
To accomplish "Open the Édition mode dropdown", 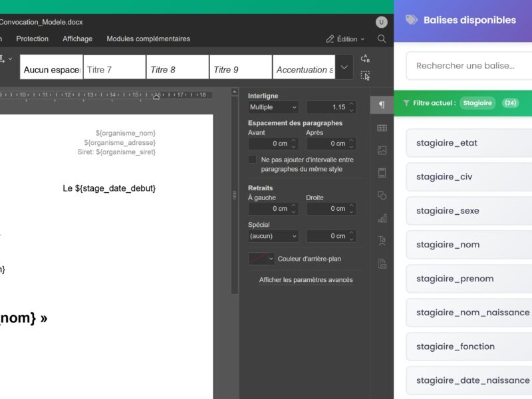I will (x=346, y=39).
